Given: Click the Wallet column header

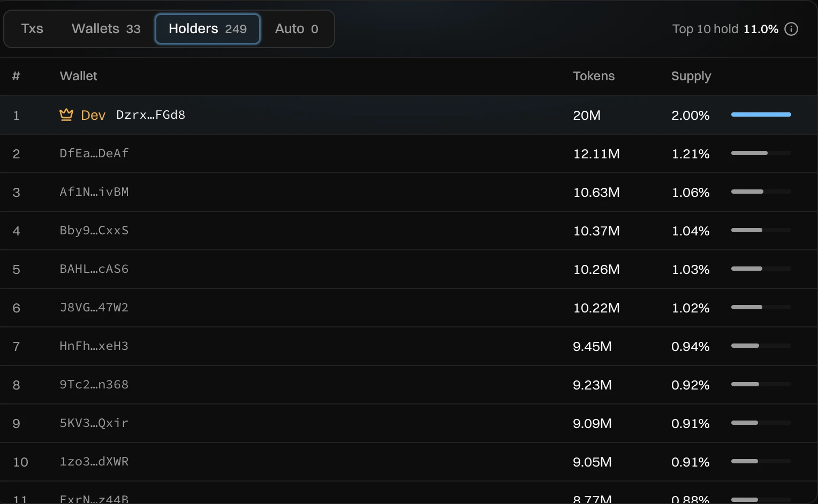Looking at the screenshot, I should click(79, 76).
